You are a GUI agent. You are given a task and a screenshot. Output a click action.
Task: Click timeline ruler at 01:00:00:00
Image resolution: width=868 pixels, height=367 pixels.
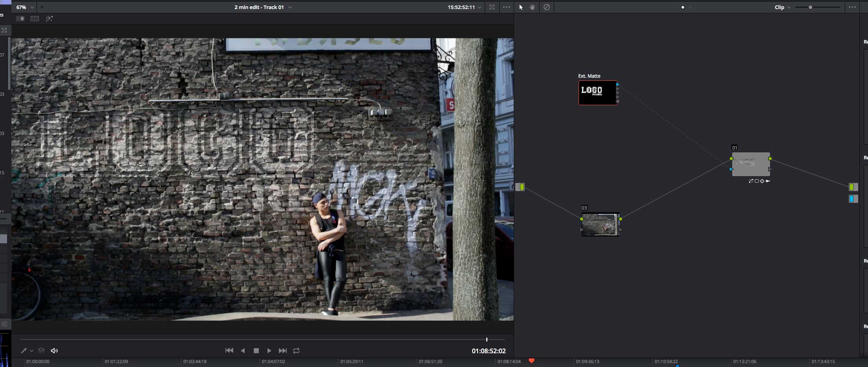(x=38, y=362)
